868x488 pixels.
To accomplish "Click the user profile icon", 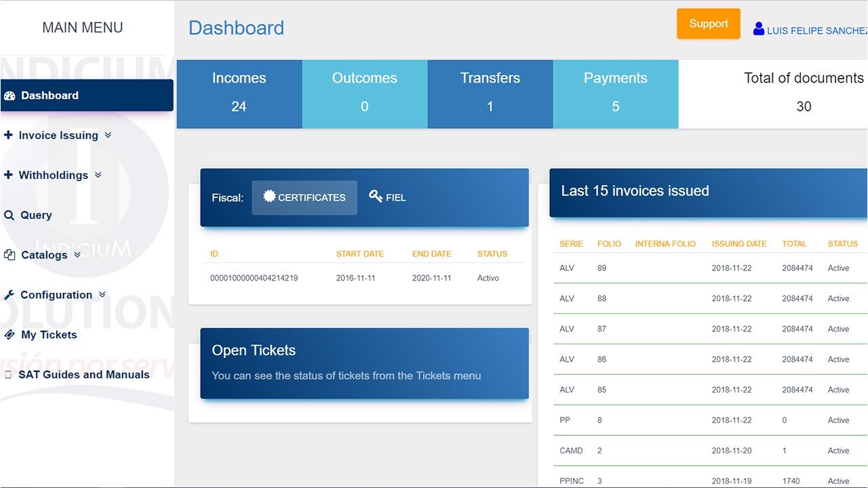I will tap(759, 29).
